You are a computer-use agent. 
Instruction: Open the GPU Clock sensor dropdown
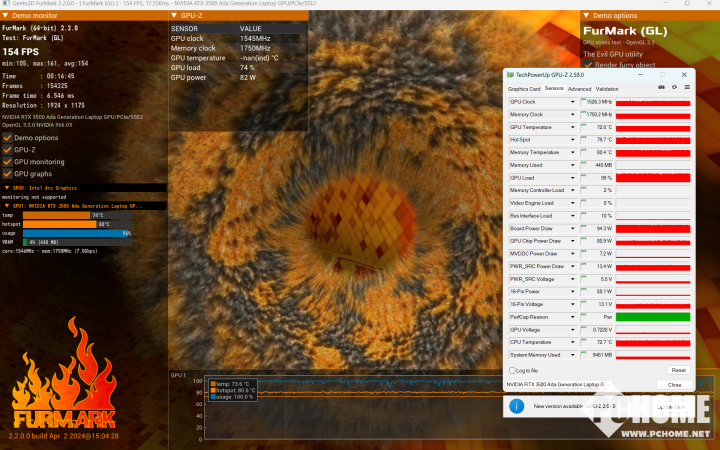[573, 102]
